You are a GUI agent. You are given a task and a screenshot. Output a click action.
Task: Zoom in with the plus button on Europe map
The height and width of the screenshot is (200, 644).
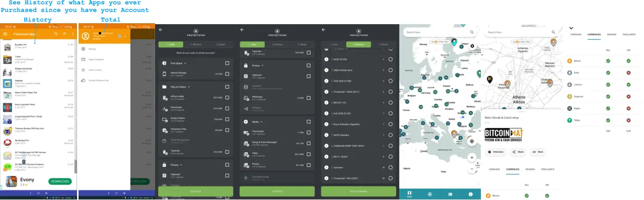(x=472, y=158)
